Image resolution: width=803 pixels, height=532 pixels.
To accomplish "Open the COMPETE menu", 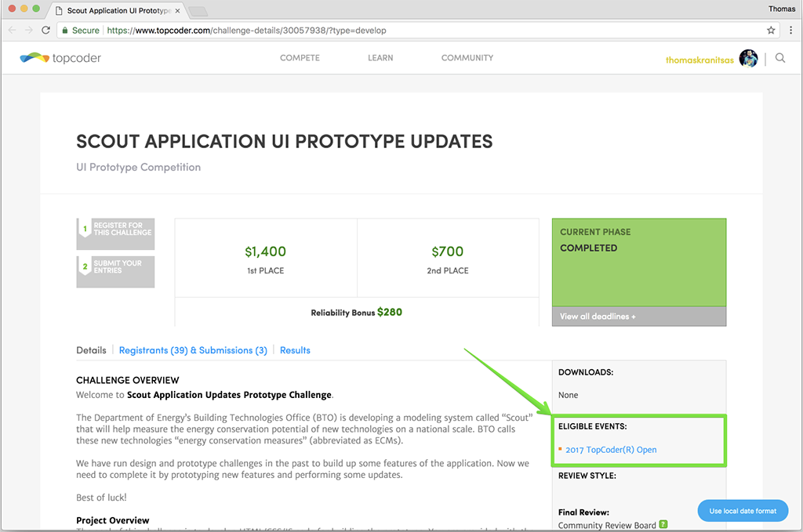I will (300, 58).
